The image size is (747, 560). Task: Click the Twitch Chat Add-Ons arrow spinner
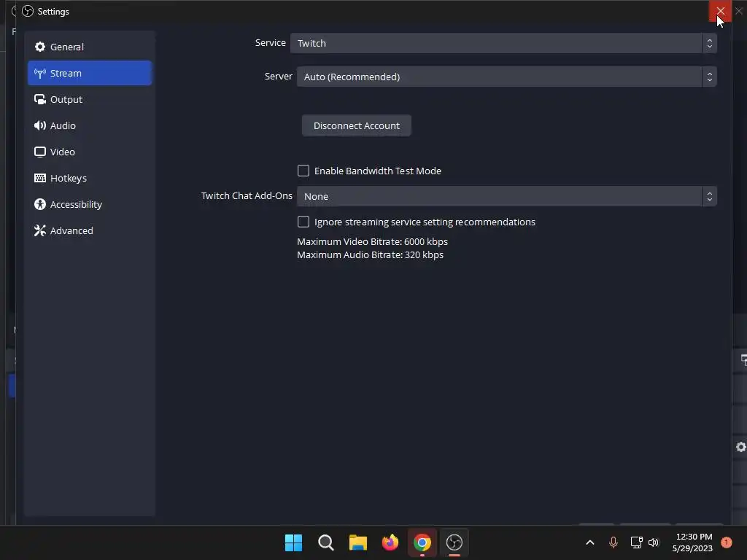point(709,196)
